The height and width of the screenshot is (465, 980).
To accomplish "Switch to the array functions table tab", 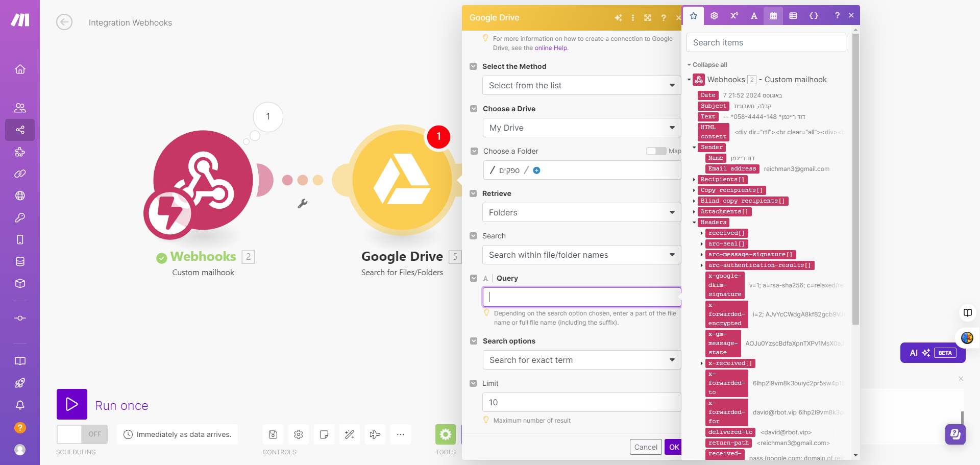I will (x=793, y=16).
